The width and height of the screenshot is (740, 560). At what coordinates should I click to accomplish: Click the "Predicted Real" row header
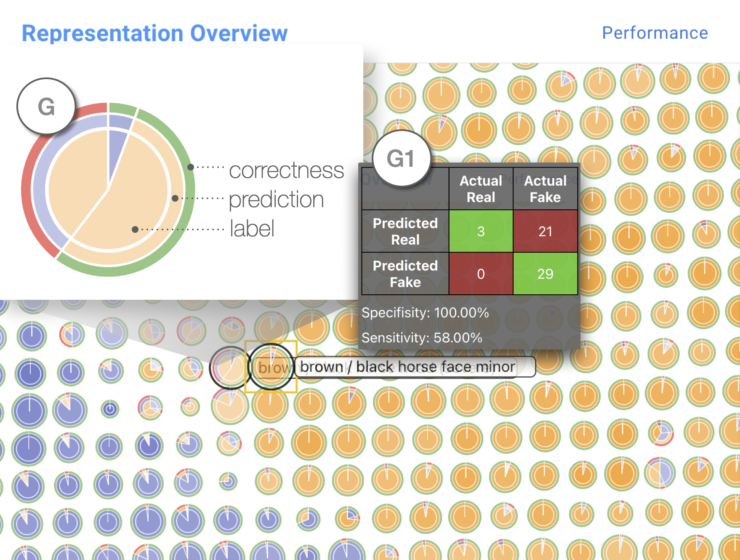pyautogui.click(x=405, y=231)
